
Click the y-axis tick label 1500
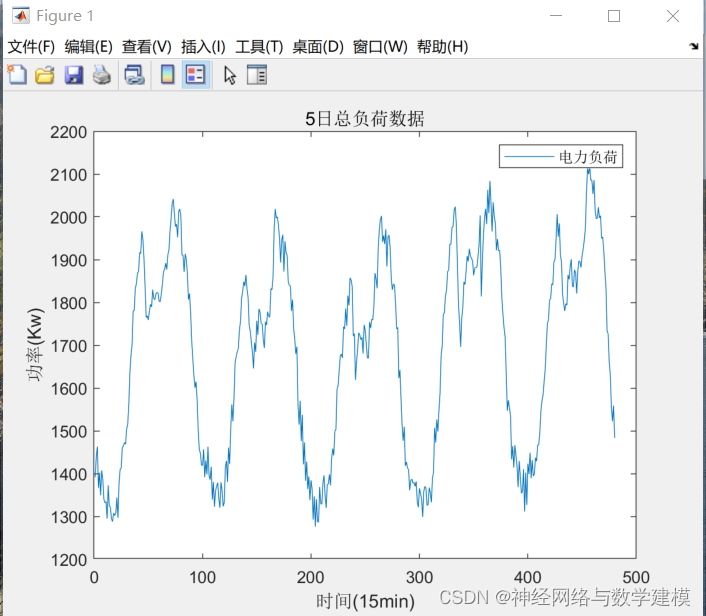tap(68, 431)
